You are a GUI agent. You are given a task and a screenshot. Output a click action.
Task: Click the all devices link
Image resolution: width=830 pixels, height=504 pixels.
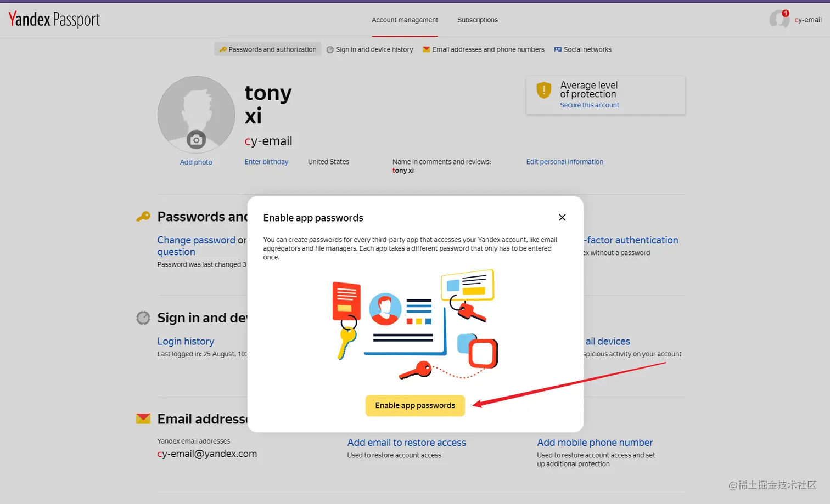pos(608,341)
